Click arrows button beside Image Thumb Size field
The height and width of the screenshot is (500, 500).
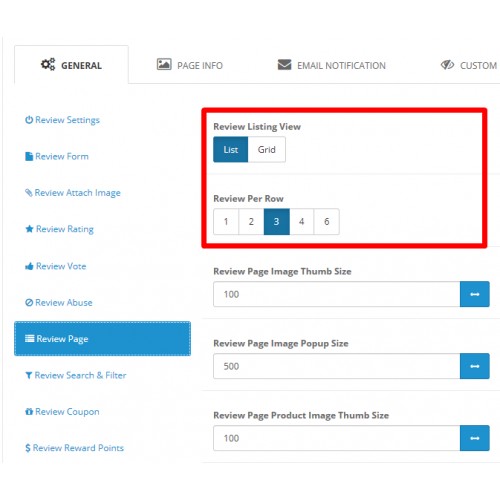pos(475,294)
